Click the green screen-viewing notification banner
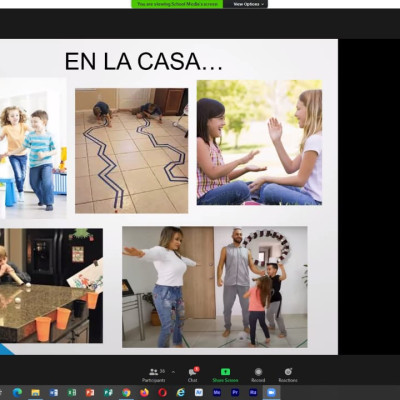Viewport: 400px width, 400px height. click(177, 4)
